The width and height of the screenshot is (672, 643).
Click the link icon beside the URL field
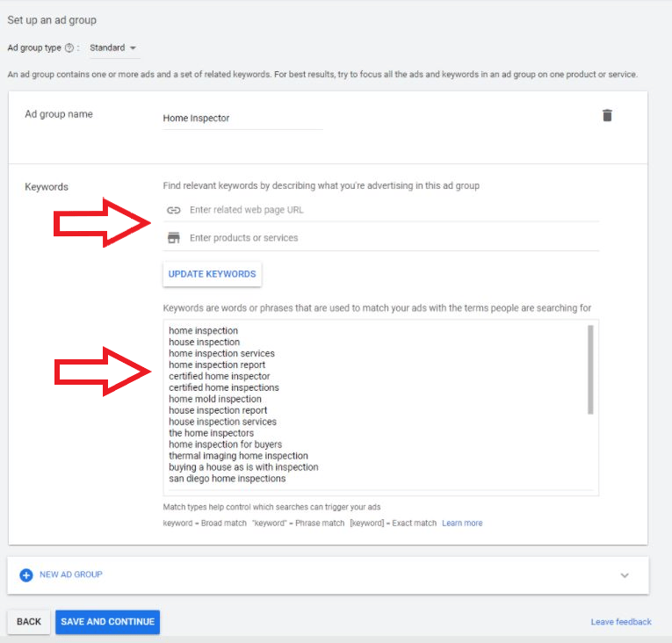[173, 210]
